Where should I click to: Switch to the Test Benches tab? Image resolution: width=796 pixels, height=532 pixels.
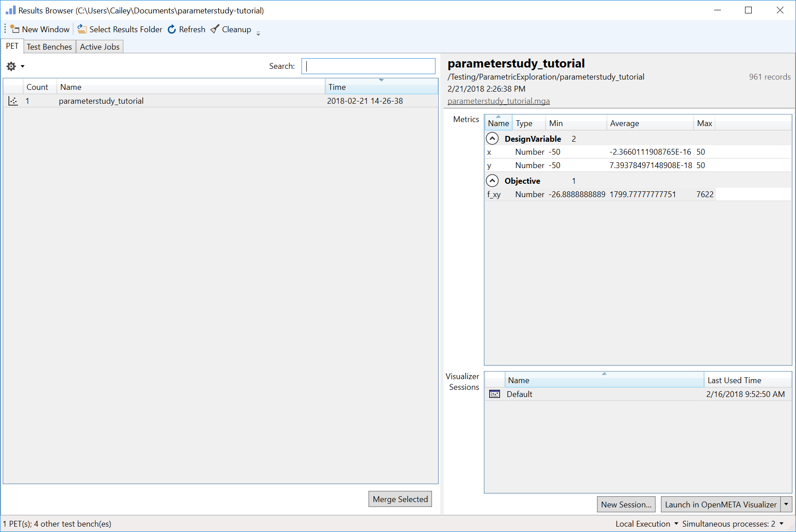pos(49,46)
